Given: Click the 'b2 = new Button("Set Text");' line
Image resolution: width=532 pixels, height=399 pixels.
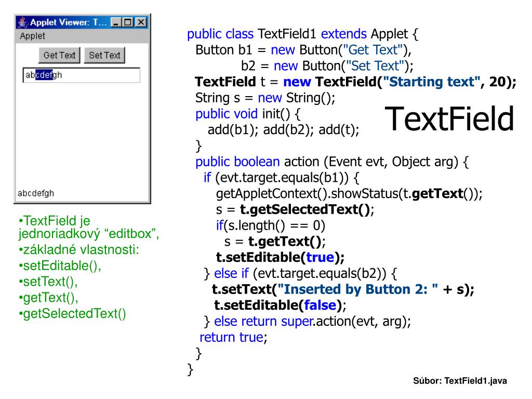Looking at the screenshot, I should [327, 66].
